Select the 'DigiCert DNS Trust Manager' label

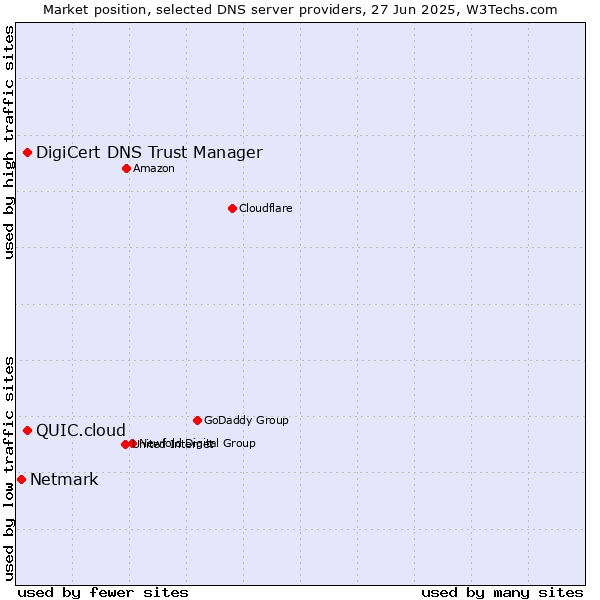click(x=149, y=153)
